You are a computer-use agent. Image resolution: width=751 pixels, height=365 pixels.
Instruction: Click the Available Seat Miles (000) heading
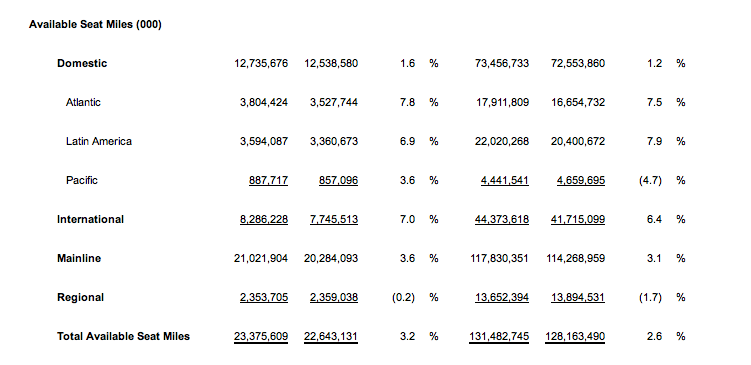point(95,25)
